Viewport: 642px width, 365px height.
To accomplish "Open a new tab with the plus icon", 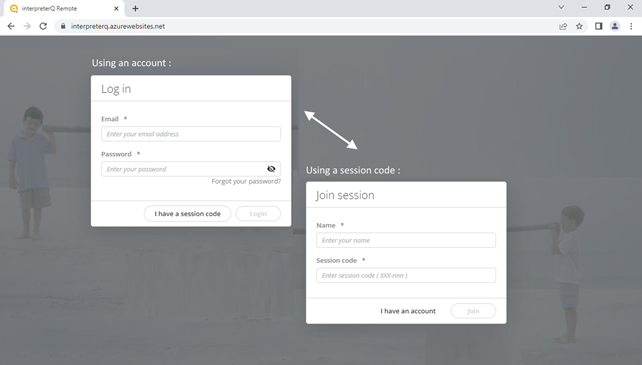I will (136, 8).
